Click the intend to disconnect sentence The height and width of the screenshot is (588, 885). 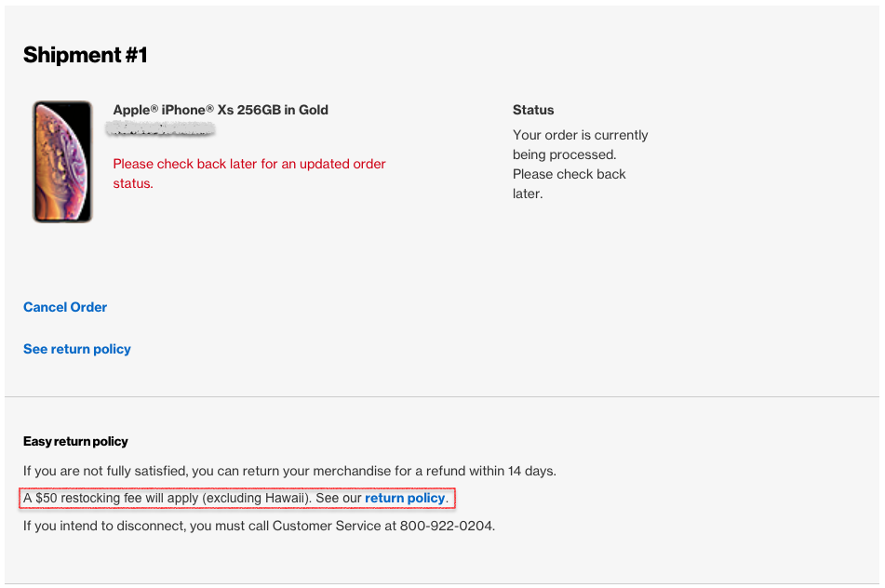pyautogui.click(x=259, y=526)
